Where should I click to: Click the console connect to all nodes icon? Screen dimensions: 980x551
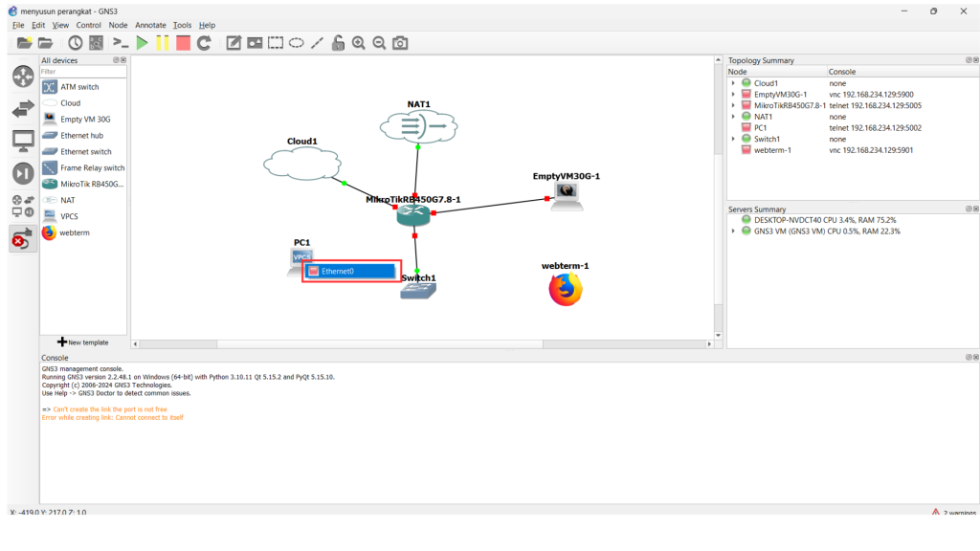point(121,43)
